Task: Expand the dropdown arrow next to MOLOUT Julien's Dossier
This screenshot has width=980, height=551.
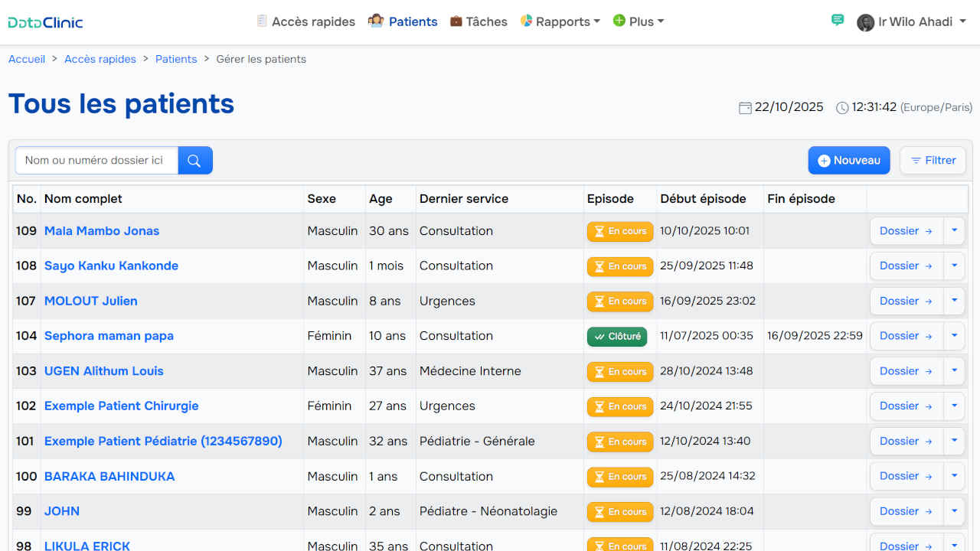Action: 954,301
